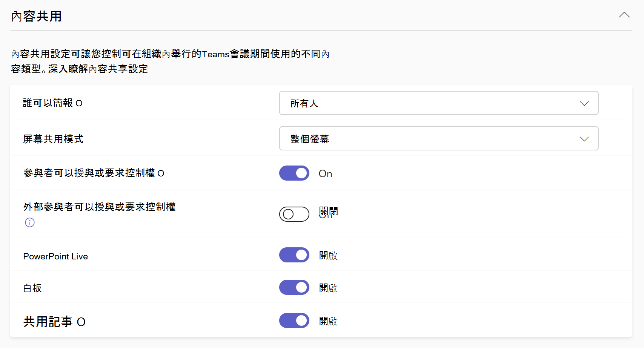Click the 白板 label
644x348 pixels.
32,288
